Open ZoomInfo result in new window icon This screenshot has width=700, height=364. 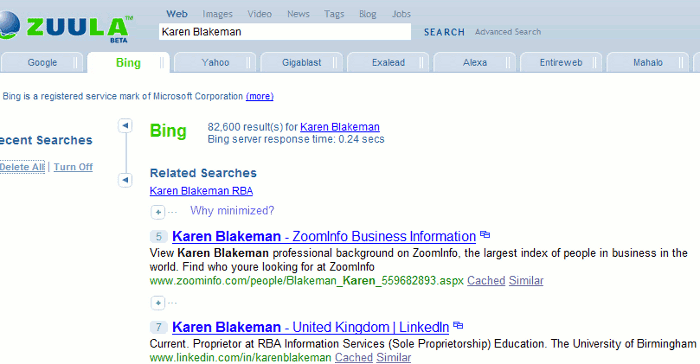485,234
